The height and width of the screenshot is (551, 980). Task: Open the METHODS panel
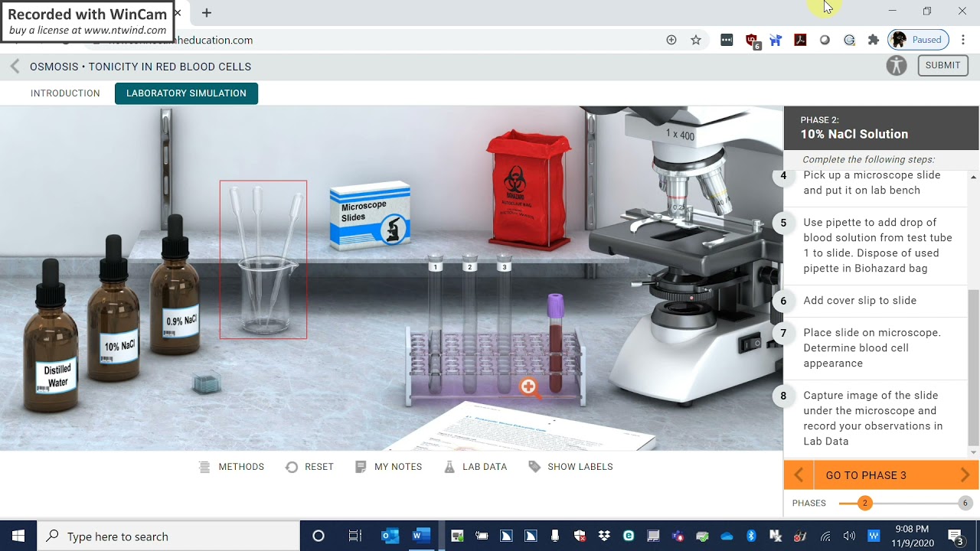[231, 467]
